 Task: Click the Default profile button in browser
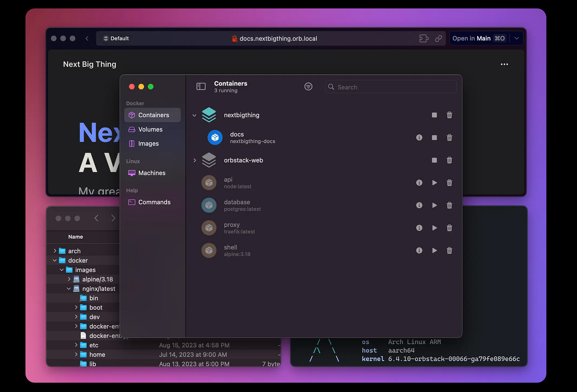click(116, 38)
